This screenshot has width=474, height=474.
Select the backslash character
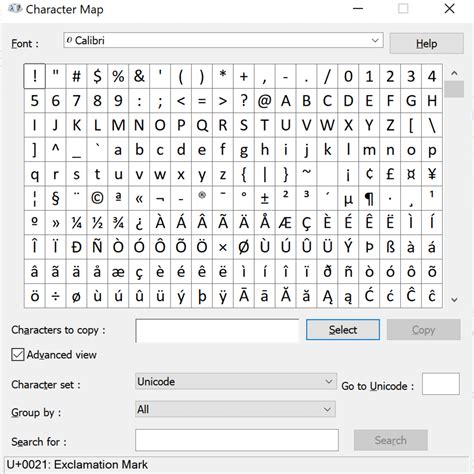[x=432, y=125]
